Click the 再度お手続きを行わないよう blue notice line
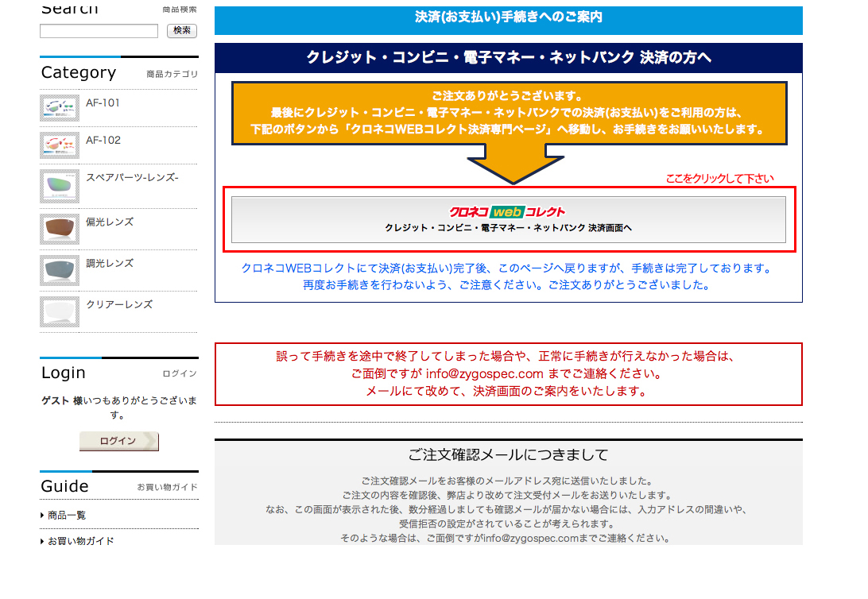The image size is (868, 599). [x=506, y=285]
